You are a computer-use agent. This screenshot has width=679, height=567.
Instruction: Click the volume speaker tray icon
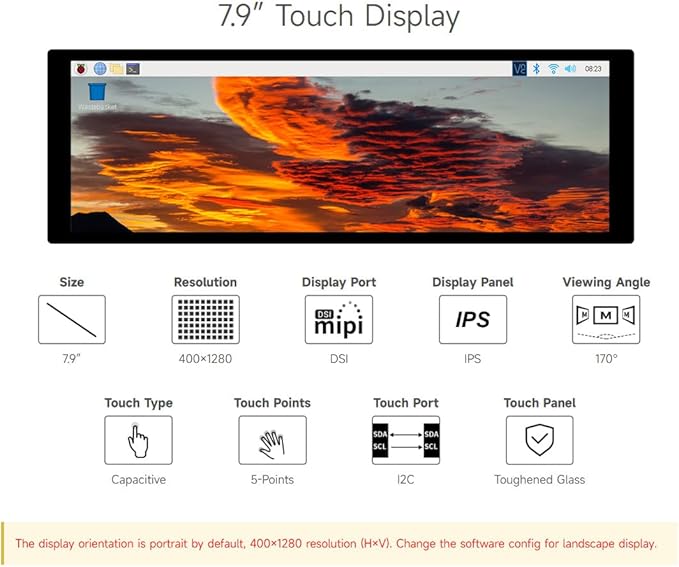(570, 68)
